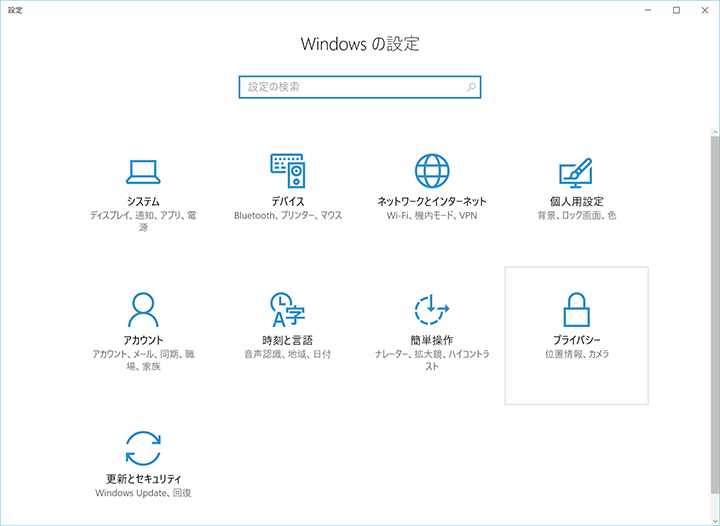The image size is (720, 526).
Task: Open the アカウント person icon
Action: pyautogui.click(x=143, y=310)
